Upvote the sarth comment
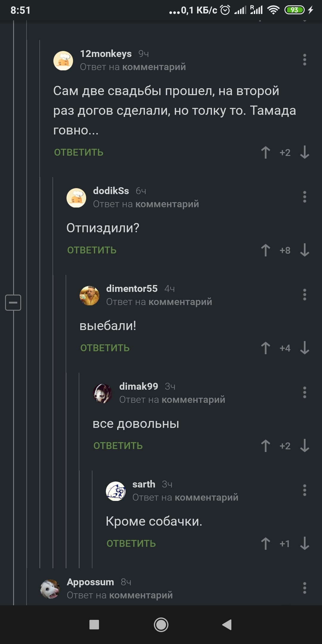 pos(265,544)
